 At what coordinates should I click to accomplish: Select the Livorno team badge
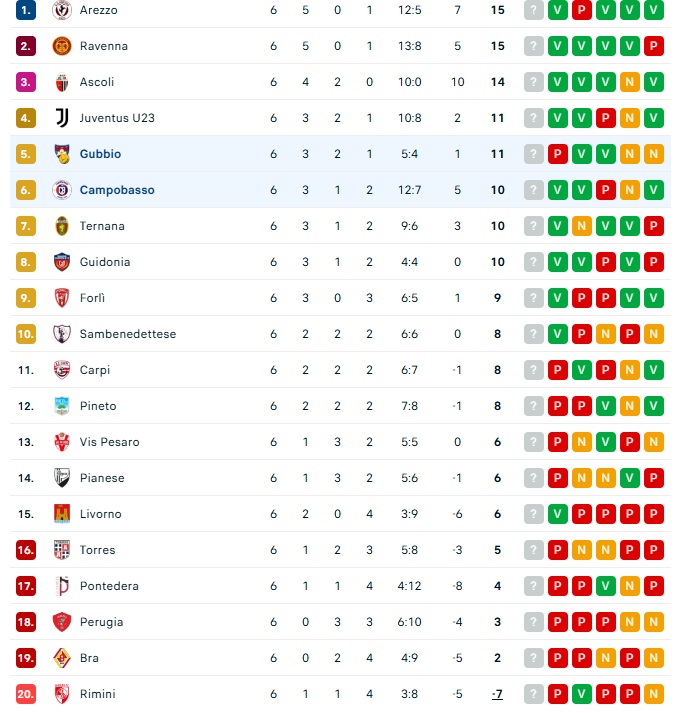click(x=62, y=514)
